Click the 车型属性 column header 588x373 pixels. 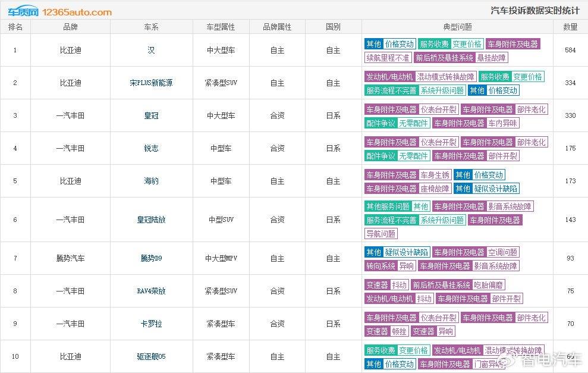pyautogui.click(x=221, y=27)
